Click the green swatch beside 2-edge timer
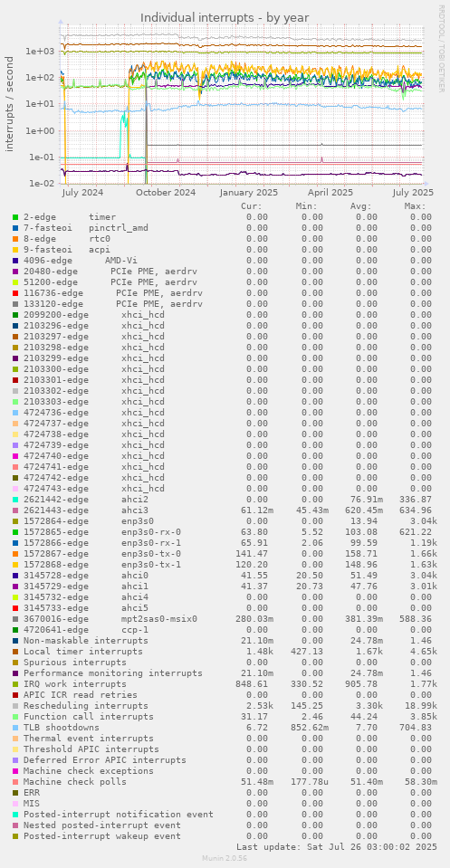Image resolution: width=450 pixels, height=868 pixels. 15,217
